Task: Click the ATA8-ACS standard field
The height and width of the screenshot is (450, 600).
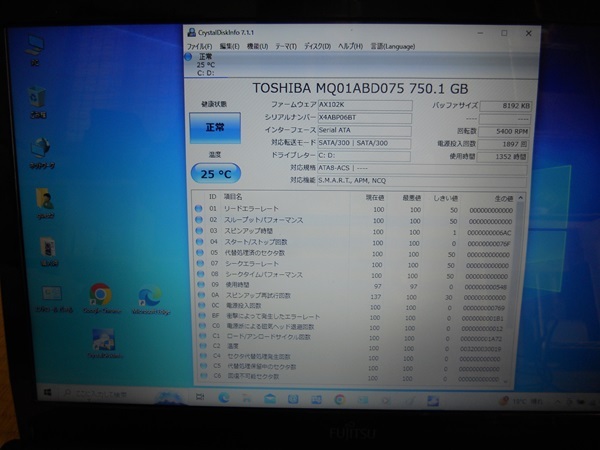Action: pos(422,168)
